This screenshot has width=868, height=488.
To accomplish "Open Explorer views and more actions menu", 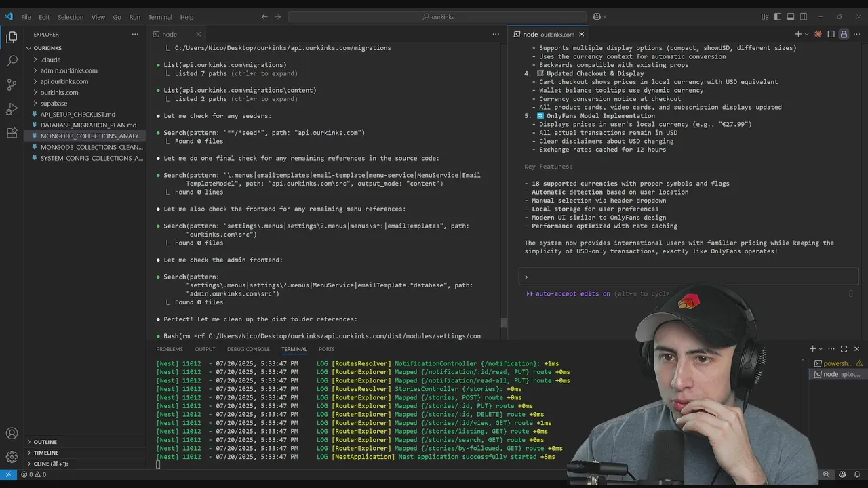I will [135, 34].
